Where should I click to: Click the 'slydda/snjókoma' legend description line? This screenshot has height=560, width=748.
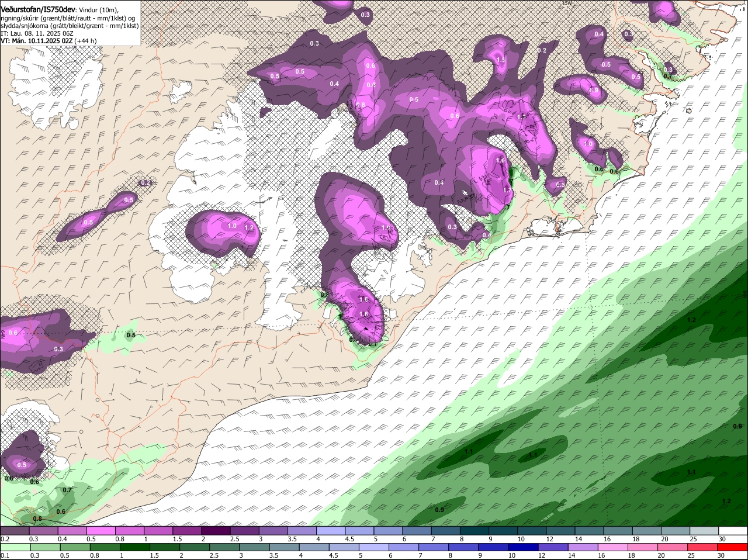[x=70, y=26]
